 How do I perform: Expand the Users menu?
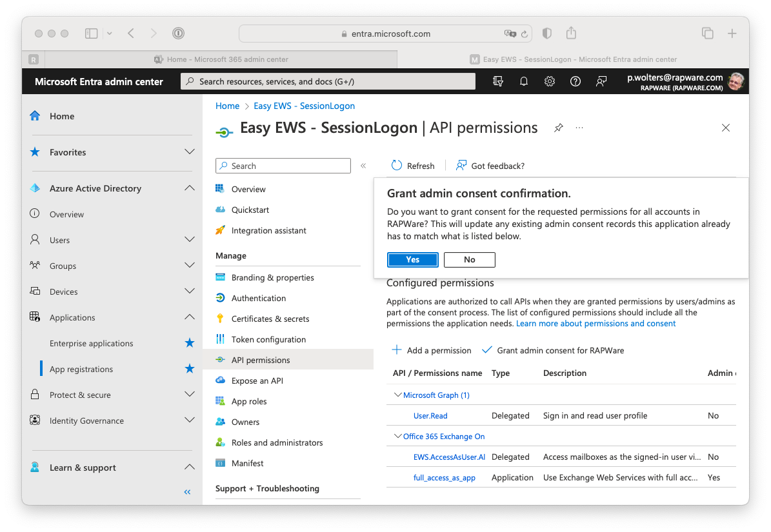pos(189,240)
